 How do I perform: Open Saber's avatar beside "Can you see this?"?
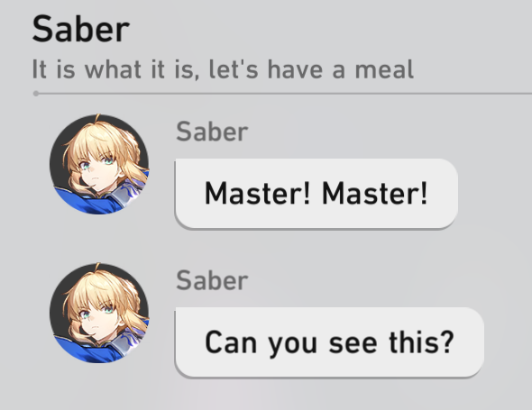coord(99,314)
